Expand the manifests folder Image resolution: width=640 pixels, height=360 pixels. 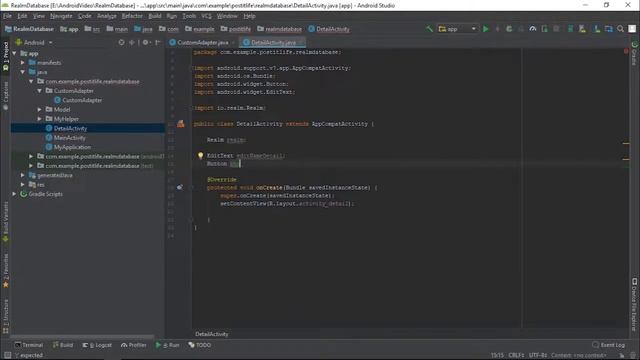point(23,63)
